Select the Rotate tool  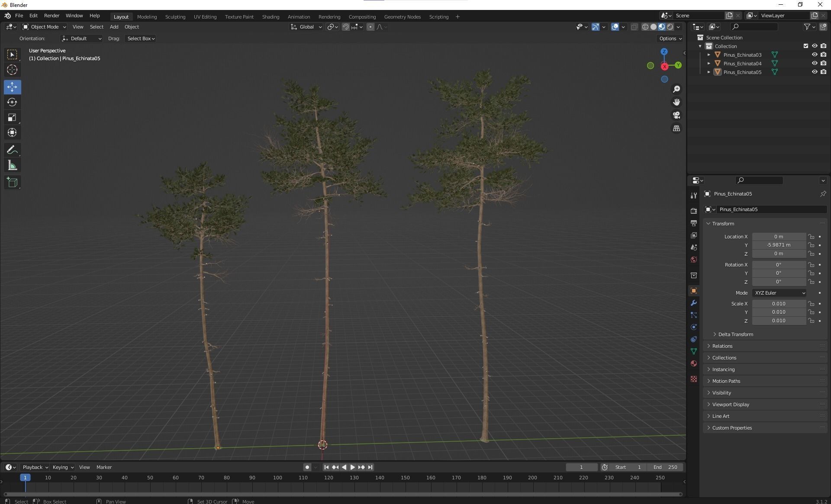pos(12,102)
